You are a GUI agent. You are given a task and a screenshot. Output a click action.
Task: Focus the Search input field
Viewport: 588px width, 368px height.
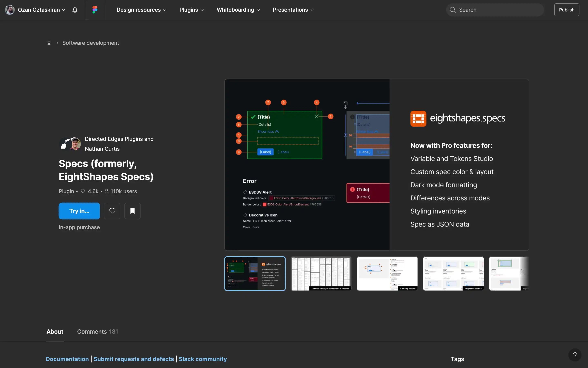click(x=495, y=10)
